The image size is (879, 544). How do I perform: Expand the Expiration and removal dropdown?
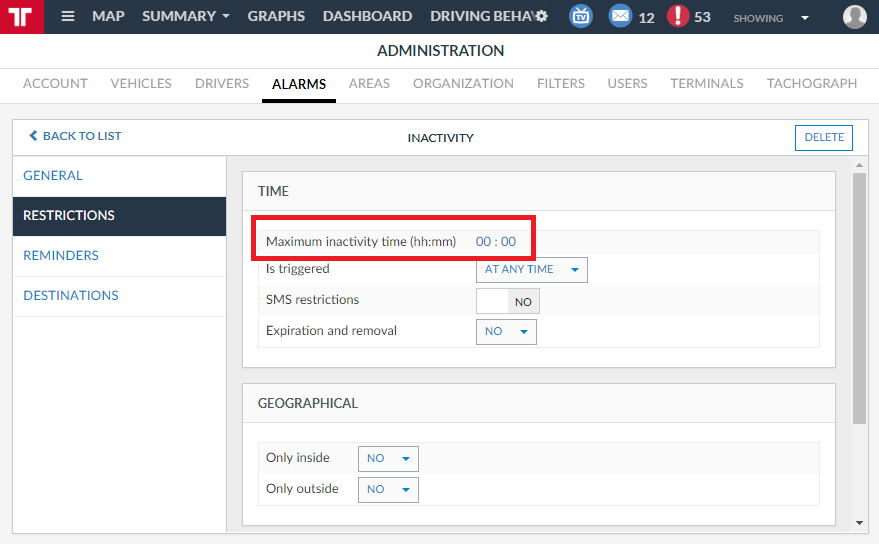[x=506, y=332]
